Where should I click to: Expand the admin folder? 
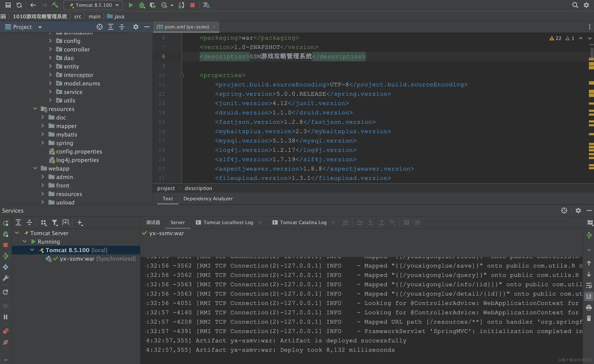[43, 177]
